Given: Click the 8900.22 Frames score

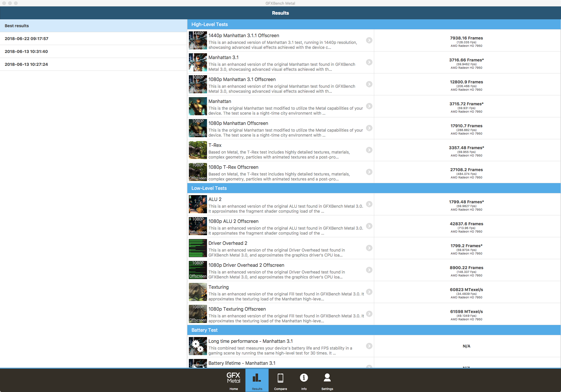Looking at the screenshot, I should pos(466,268).
